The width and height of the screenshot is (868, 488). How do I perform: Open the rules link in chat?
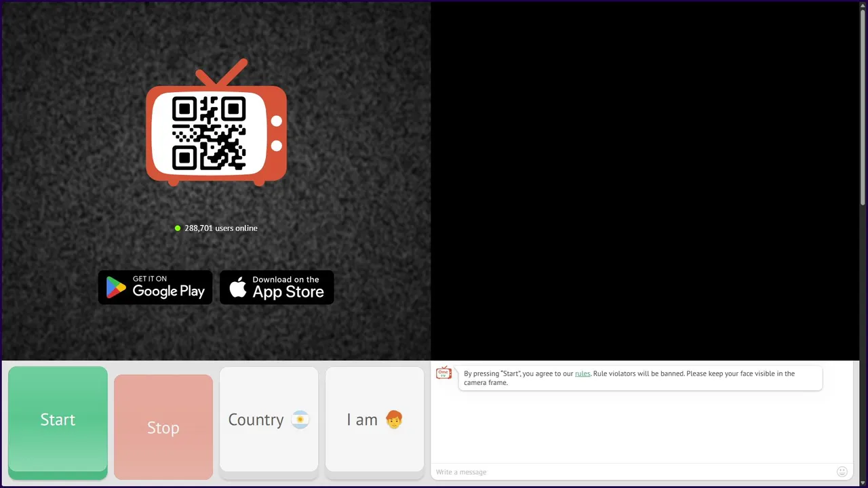[x=583, y=373]
